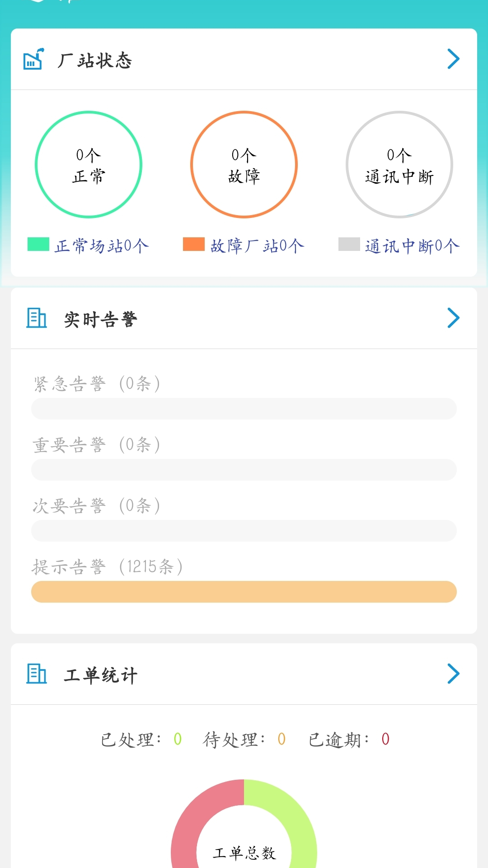Expand the 厂站状态 section arrow
This screenshot has height=868, width=488.
(453, 59)
